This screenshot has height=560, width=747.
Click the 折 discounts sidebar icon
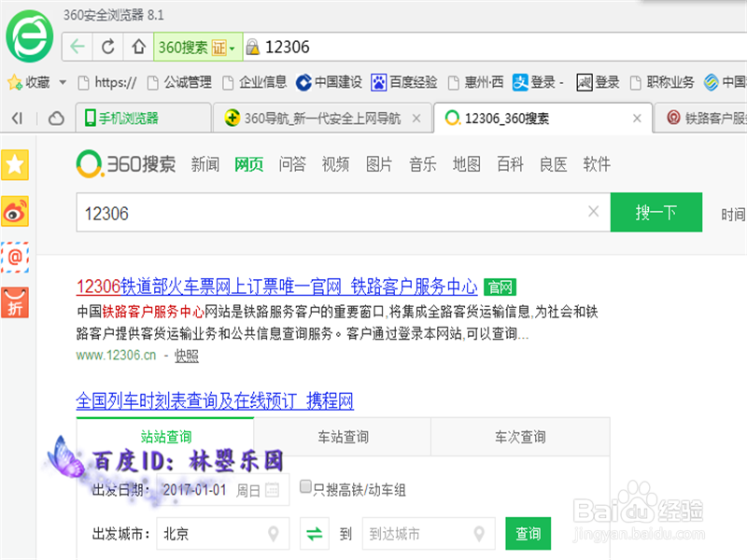pyautogui.click(x=15, y=302)
